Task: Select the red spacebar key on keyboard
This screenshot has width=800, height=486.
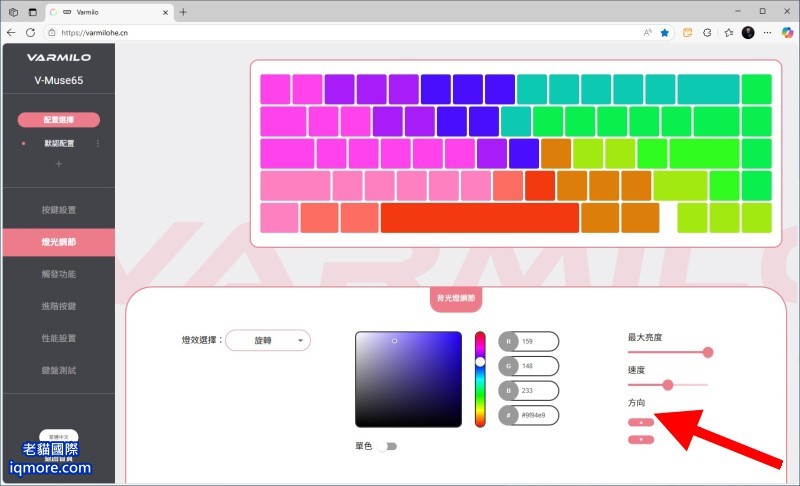Action: click(480, 218)
